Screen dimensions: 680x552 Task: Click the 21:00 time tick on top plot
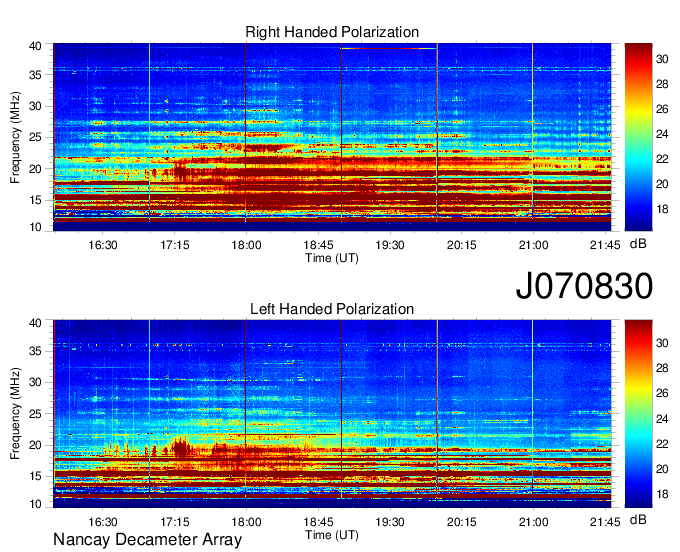point(533,245)
